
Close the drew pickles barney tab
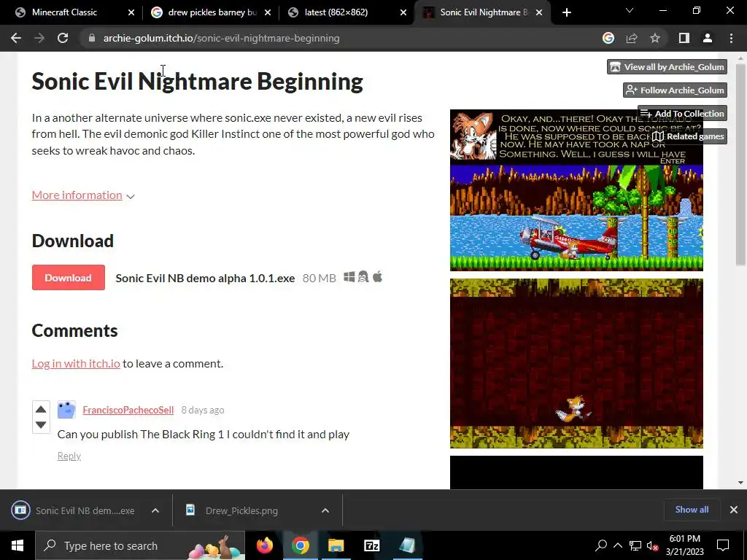click(267, 12)
